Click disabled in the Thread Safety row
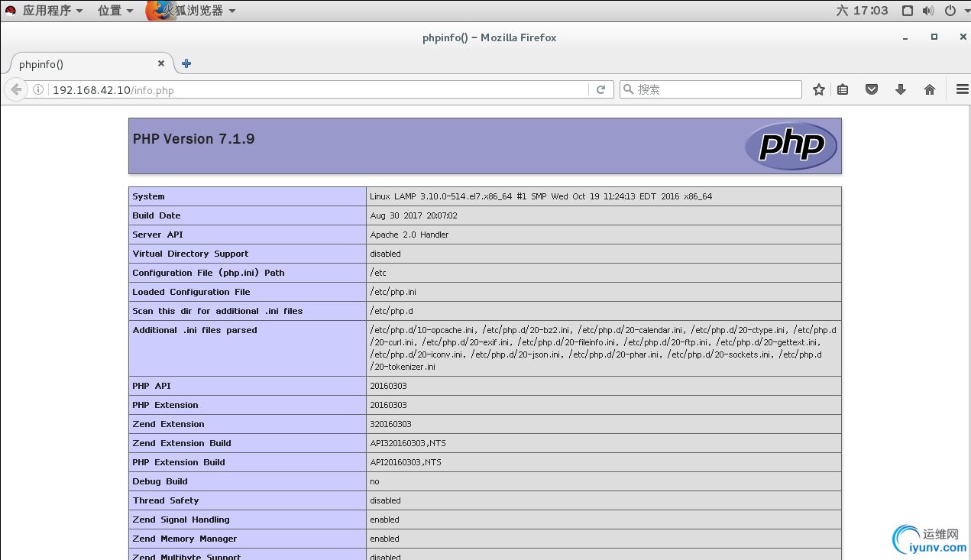 tap(385, 500)
